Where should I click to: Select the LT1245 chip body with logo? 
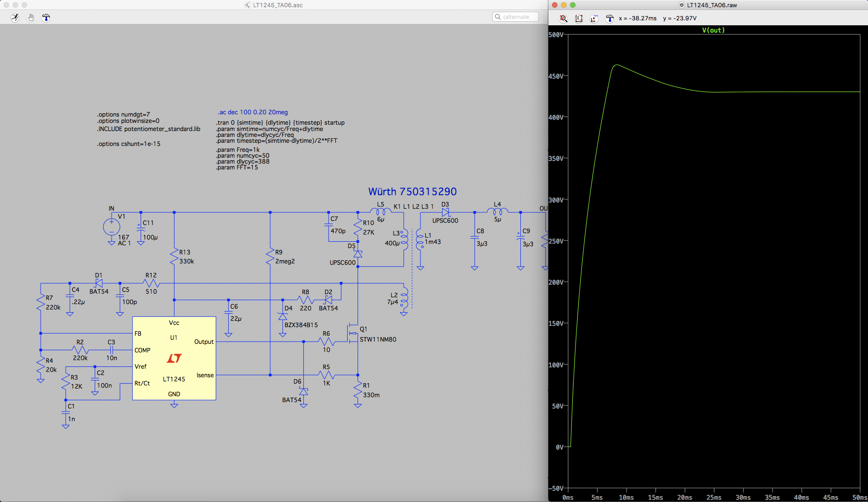coord(174,358)
